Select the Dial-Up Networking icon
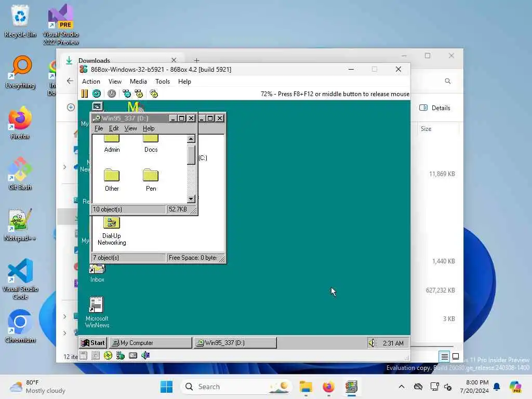This screenshot has width=532, height=399. pos(112,231)
